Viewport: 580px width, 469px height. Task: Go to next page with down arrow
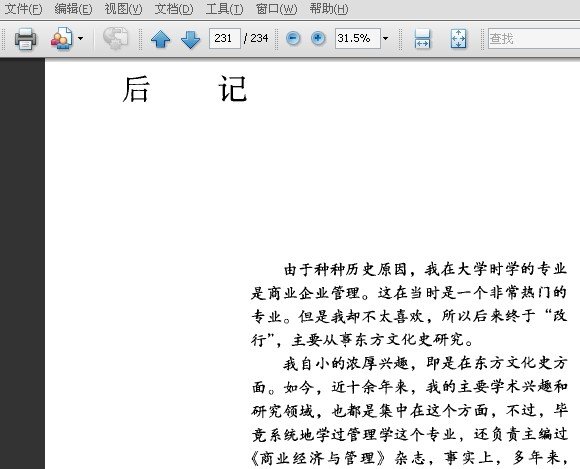click(190, 39)
